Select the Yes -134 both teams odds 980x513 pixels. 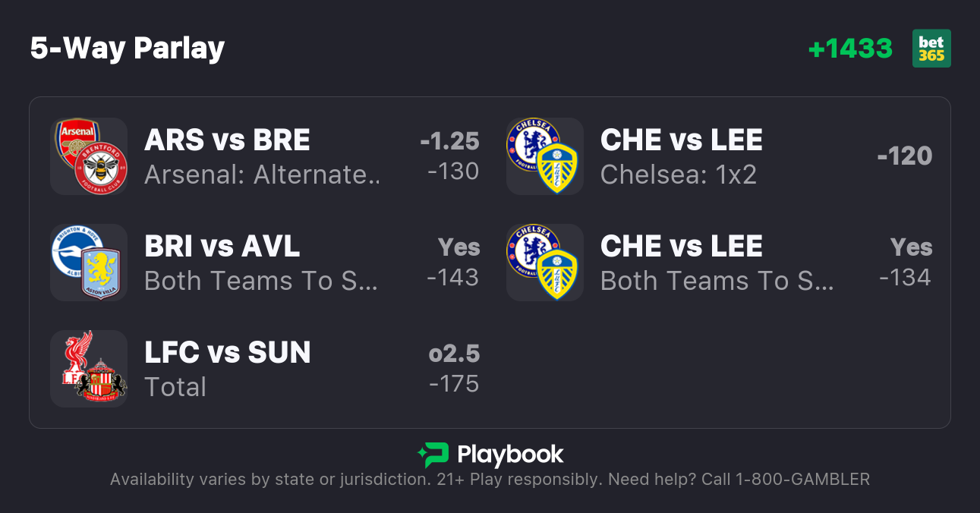906,263
